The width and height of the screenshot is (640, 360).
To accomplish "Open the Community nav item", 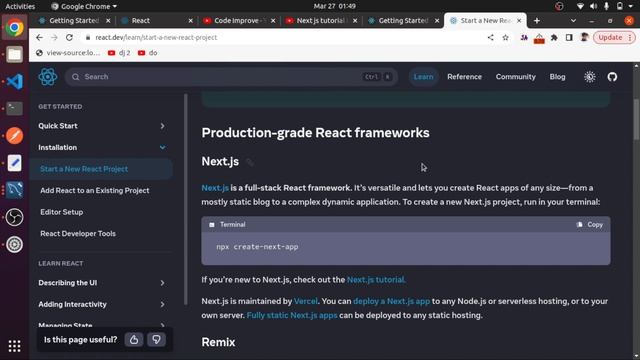I will pos(516,77).
